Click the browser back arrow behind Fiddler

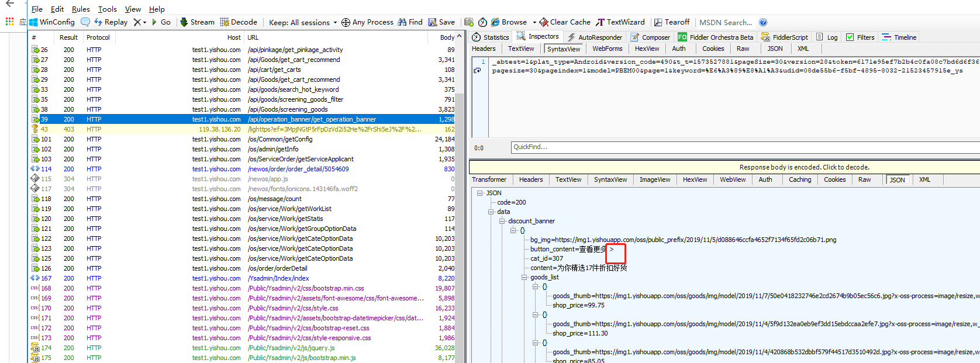[9, 4]
